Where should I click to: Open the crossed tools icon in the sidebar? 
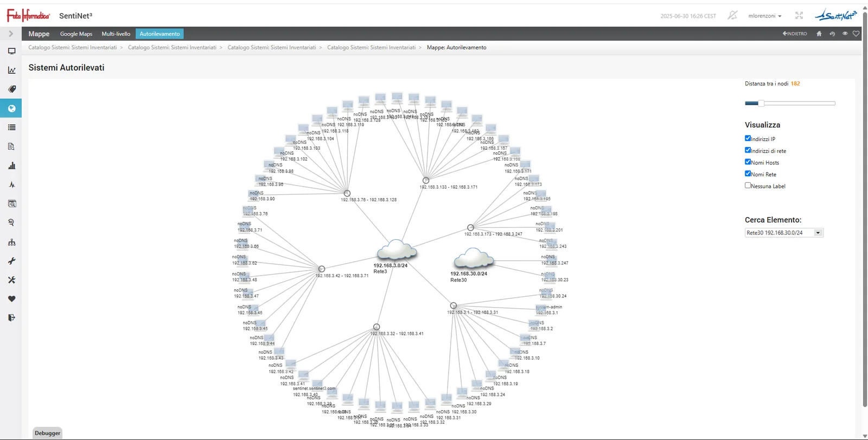11,280
